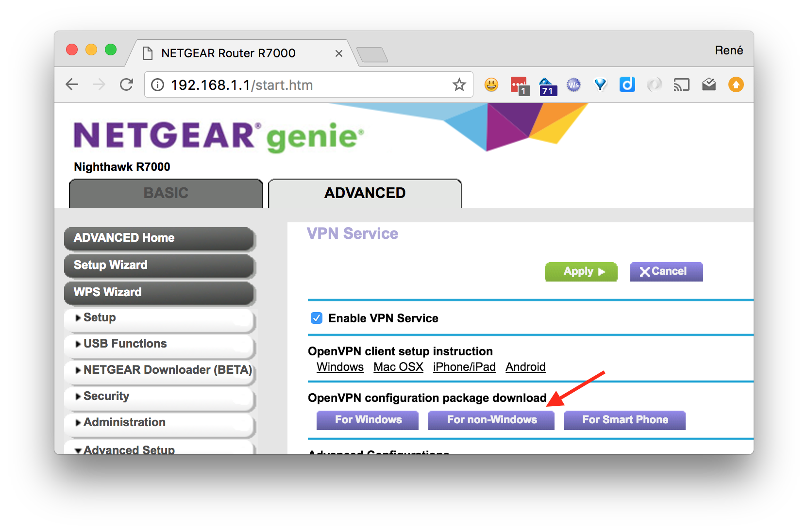This screenshot has width=808, height=532.
Task: Open Setup Wizard menu item
Action: [159, 265]
